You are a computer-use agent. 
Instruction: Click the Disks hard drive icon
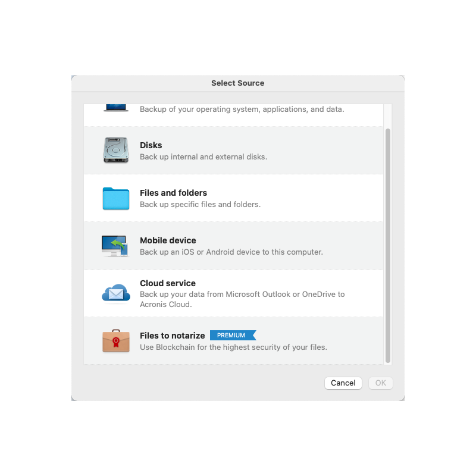(115, 150)
